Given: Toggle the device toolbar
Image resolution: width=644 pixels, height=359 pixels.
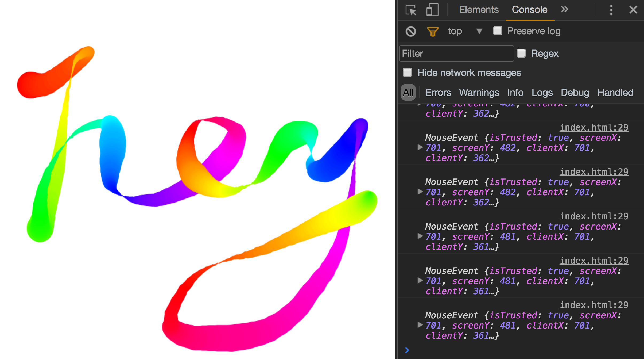Looking at the screenshot, I should [432, 10].
